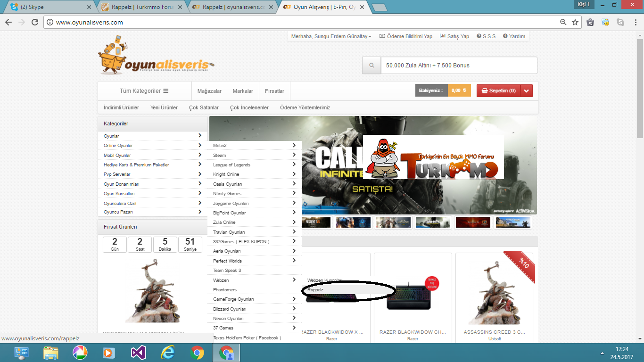
Task: Open the Oyunculara Özel category
Action: coord(153,203)
